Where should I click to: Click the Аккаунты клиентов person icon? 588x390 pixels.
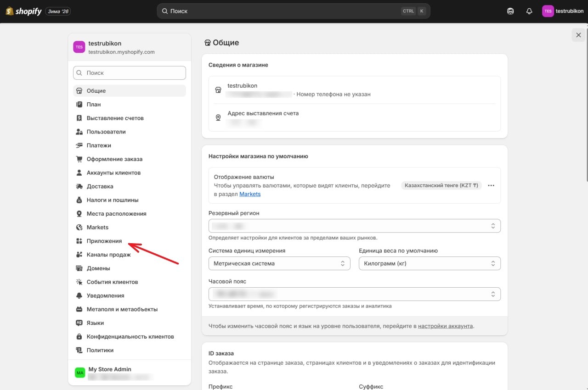pyautogui.click(x=79, y=173)
